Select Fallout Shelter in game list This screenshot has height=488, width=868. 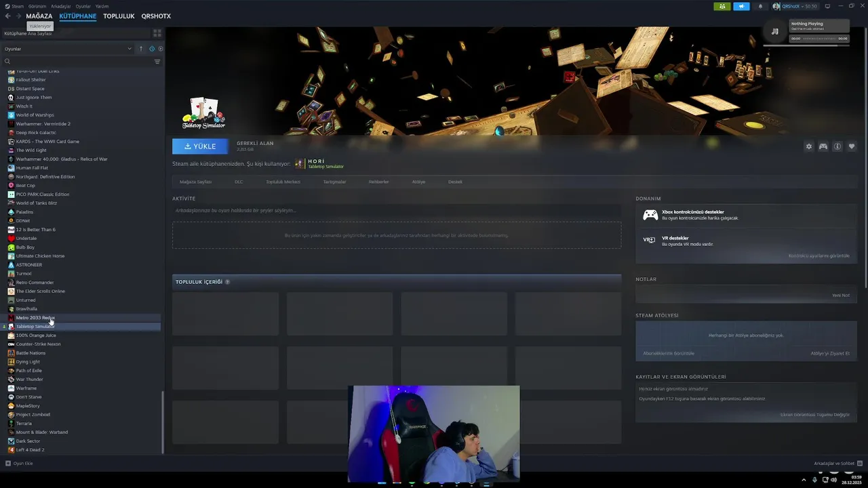point(31,80)
